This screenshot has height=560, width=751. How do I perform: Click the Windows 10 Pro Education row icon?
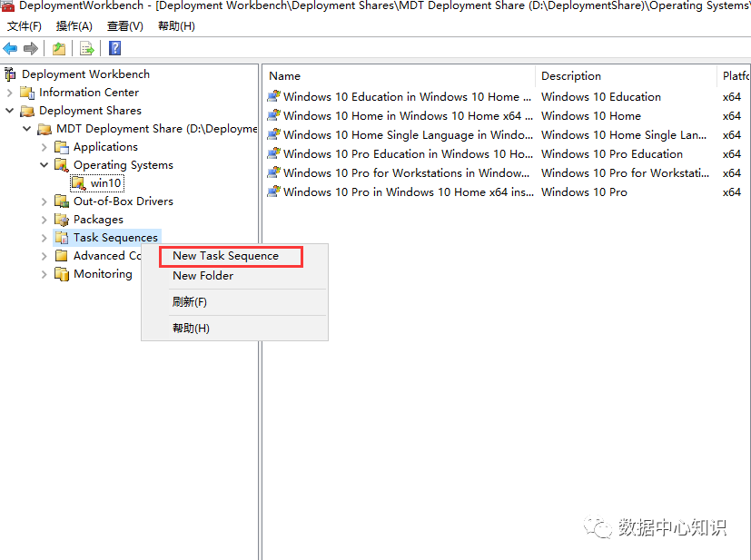pyautogui.click(x=273, y=153)
